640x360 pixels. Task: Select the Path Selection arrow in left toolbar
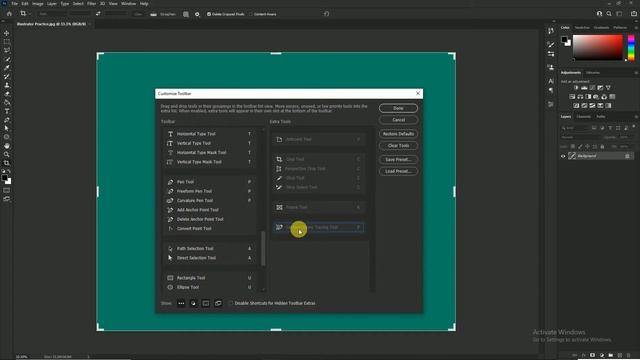7,128
